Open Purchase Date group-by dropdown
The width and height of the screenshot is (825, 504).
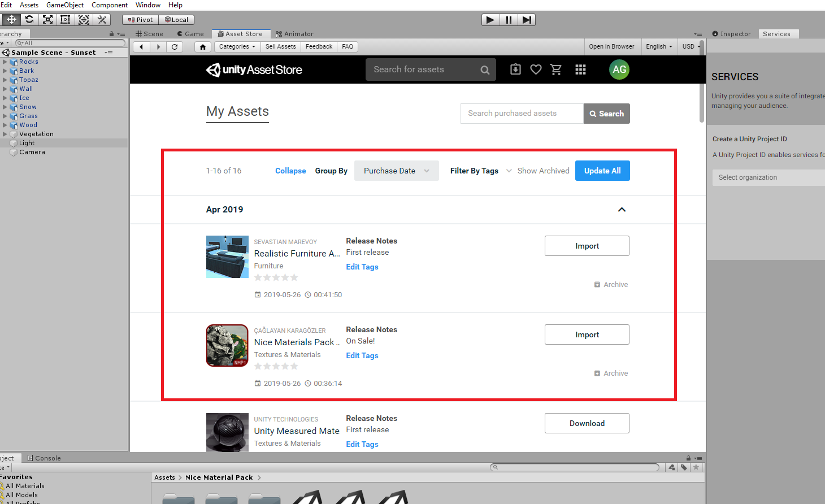397,171
